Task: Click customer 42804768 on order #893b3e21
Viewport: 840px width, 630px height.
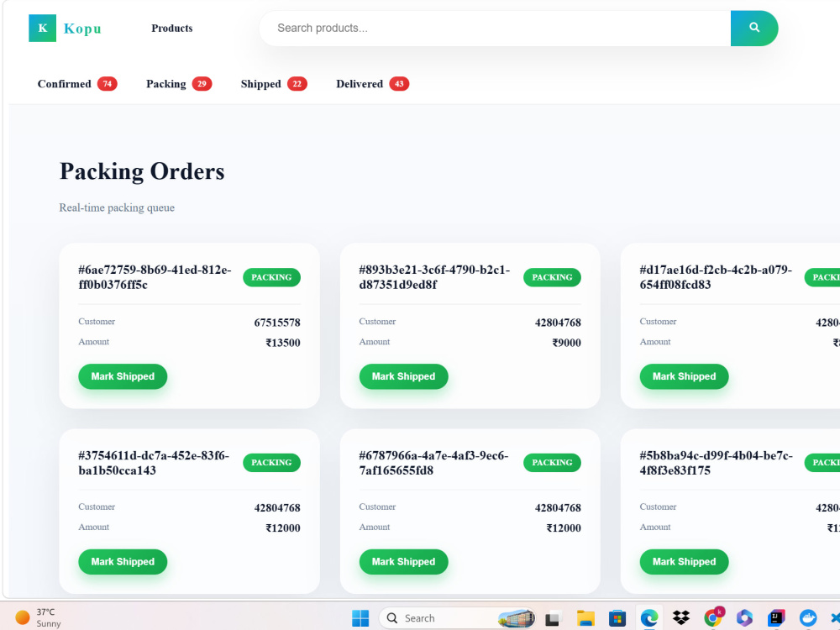Action: [x=558, y=323]
